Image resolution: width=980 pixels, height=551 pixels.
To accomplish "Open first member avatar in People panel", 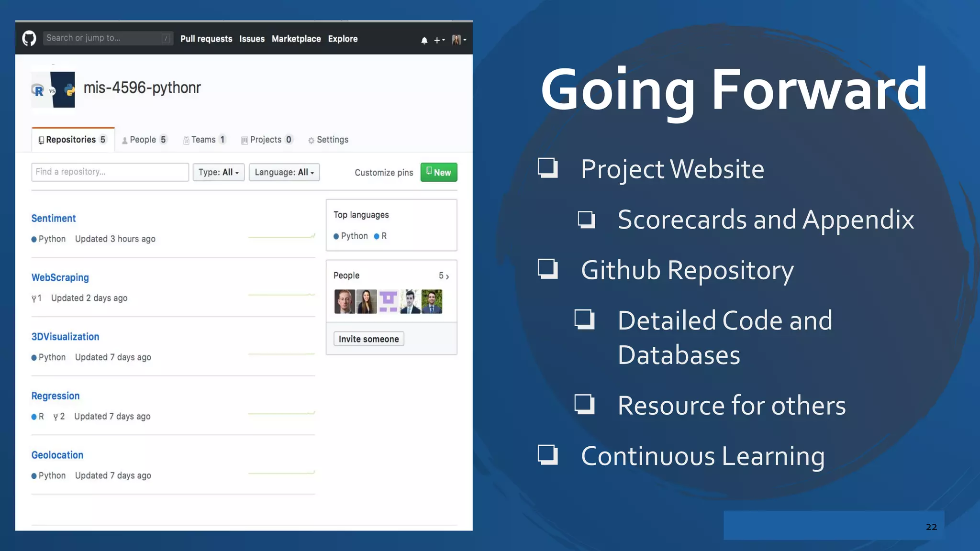I will 345,301.
